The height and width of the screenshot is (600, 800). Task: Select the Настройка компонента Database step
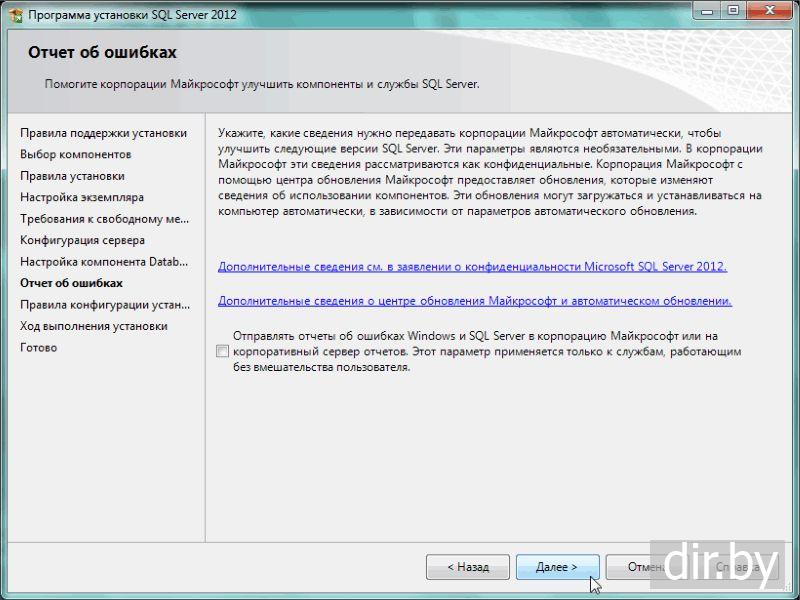coord(104,262)
